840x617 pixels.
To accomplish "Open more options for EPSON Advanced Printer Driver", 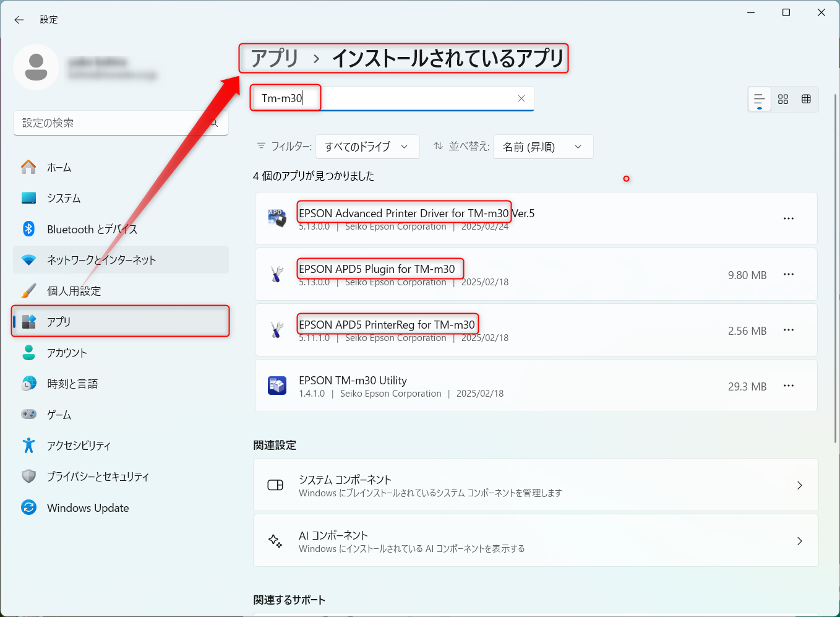I will 789,218.
